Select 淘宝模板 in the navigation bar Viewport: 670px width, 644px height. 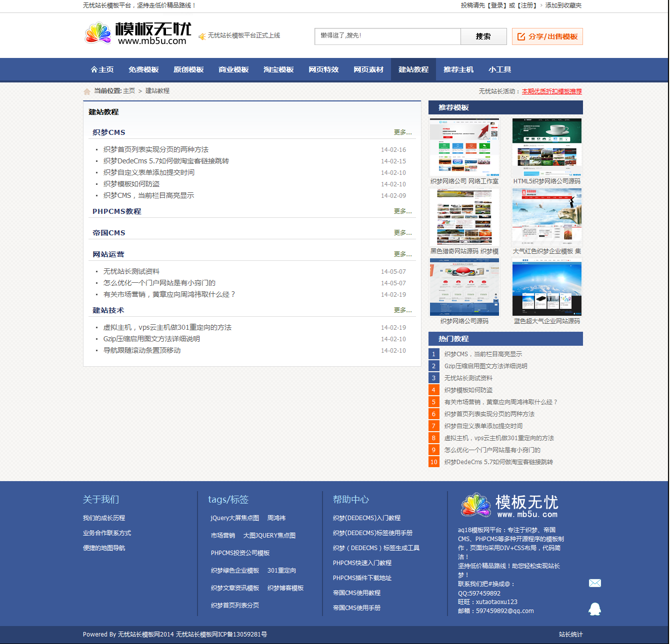pos(278,70)
